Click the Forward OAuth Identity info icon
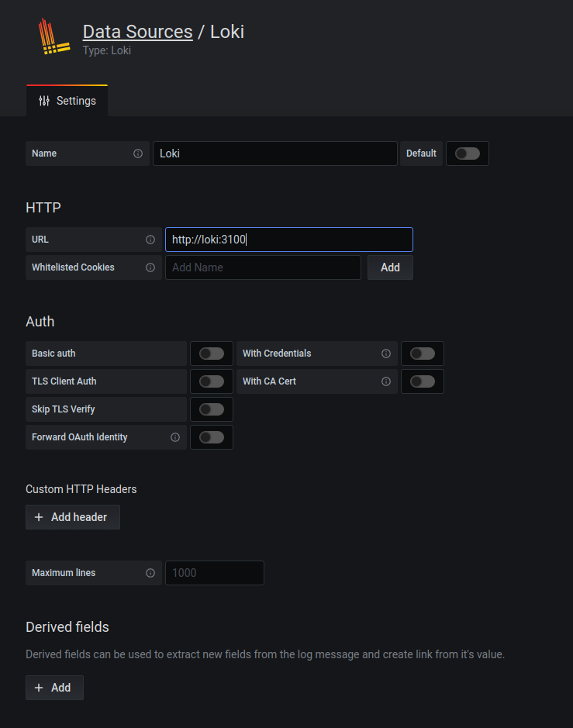 (175, 437)
